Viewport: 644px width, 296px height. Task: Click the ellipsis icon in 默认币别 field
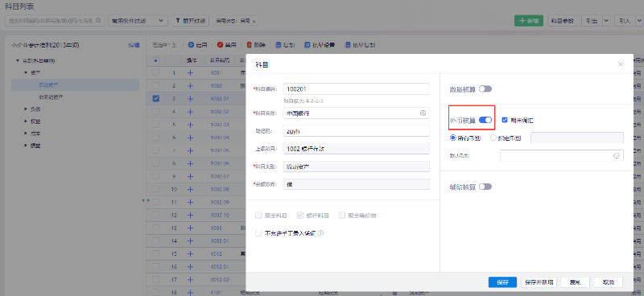pyautogui.click(x=617, y=155)
